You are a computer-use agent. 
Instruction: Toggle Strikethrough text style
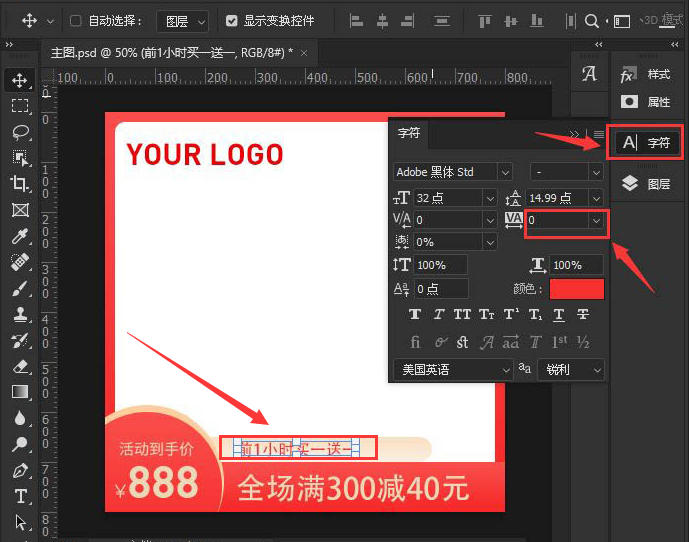coord(583,314)
